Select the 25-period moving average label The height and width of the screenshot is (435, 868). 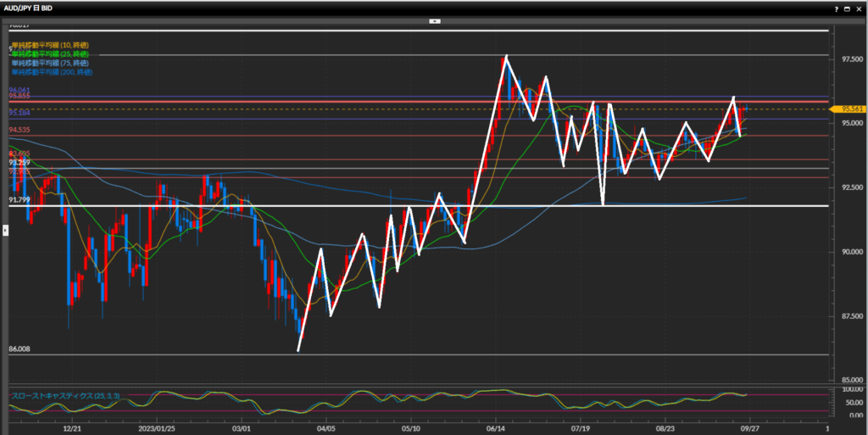50,53
